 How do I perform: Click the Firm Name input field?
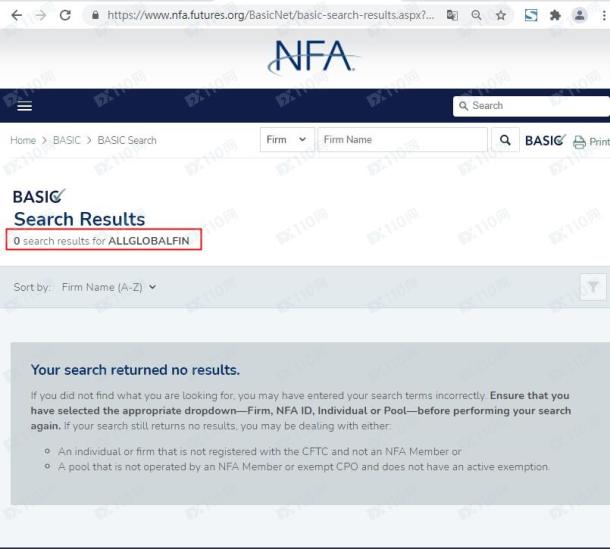tap(403, 140)
